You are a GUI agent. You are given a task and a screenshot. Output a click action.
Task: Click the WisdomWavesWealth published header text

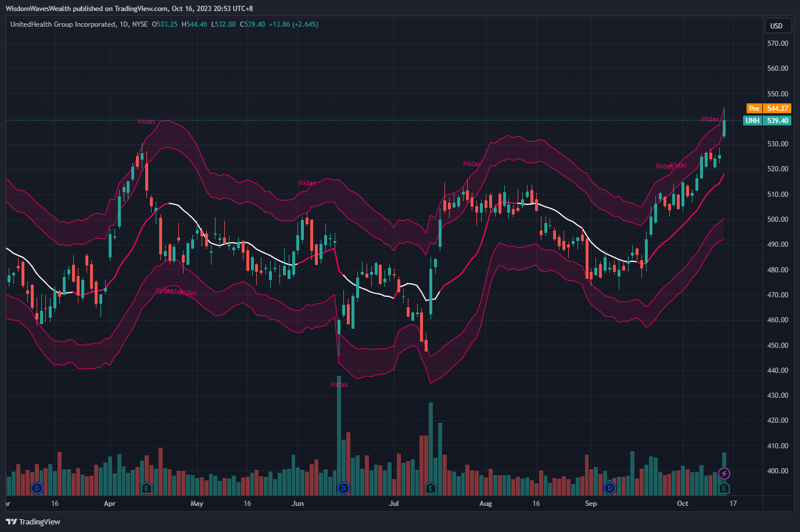[x=129, y=8]
